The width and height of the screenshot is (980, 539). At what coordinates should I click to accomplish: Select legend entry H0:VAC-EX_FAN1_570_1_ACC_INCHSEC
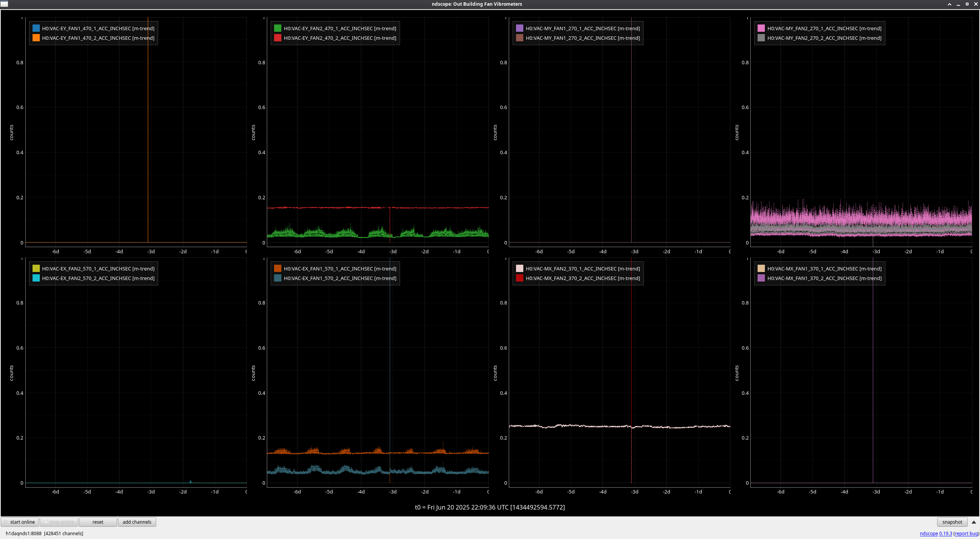(x=340, y=269)
